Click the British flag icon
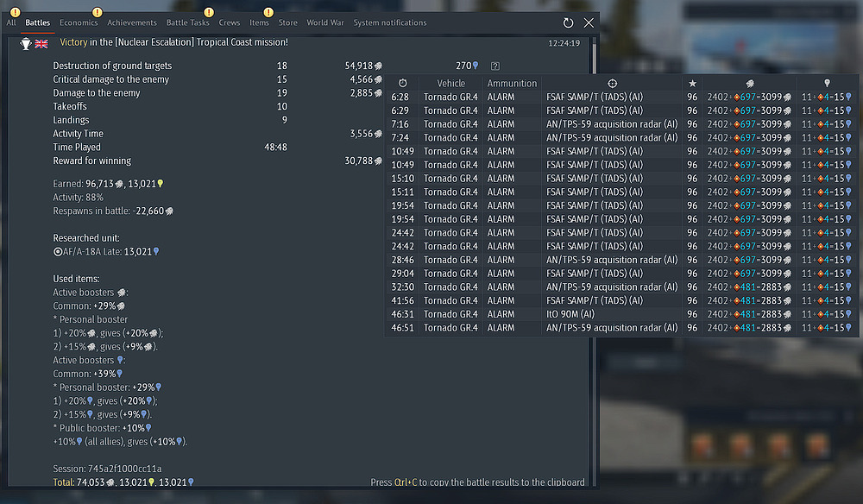This screenshot has height=504, width=863. (41, 43)
